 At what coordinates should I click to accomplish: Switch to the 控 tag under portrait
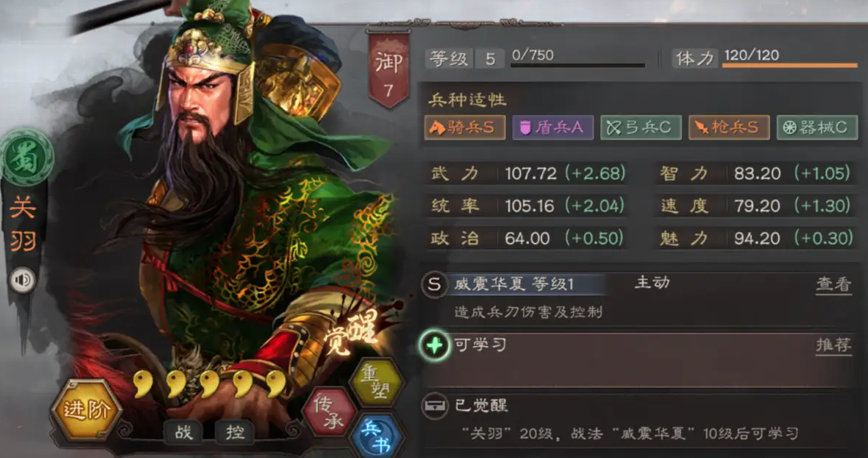(235, 432)
